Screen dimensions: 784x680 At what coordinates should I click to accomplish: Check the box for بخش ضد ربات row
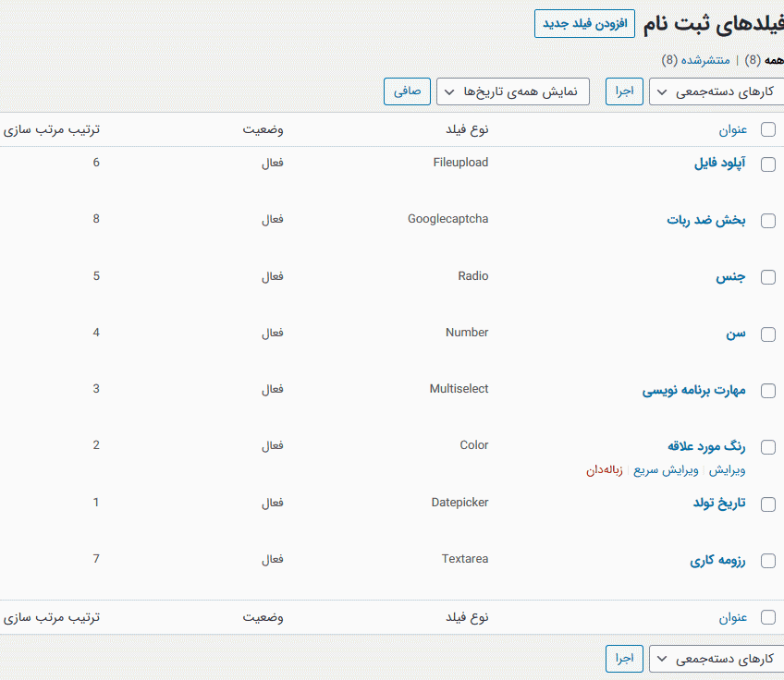click(768, 221)
